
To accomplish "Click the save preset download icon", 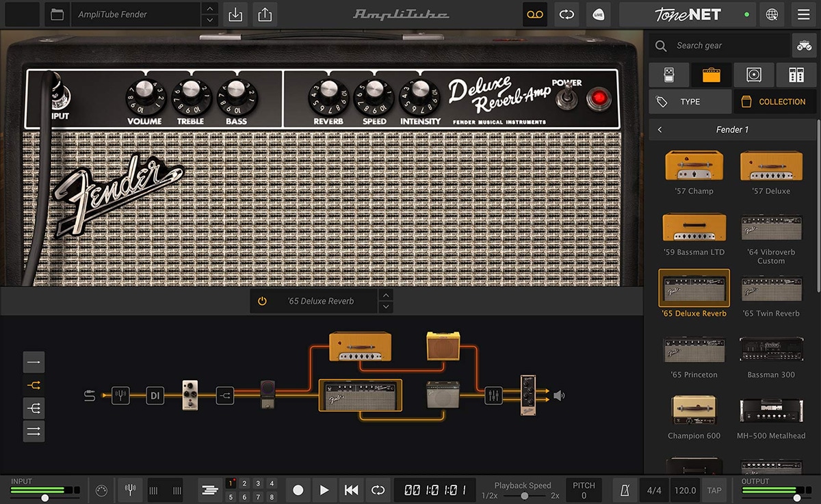I will click(235, 14).
